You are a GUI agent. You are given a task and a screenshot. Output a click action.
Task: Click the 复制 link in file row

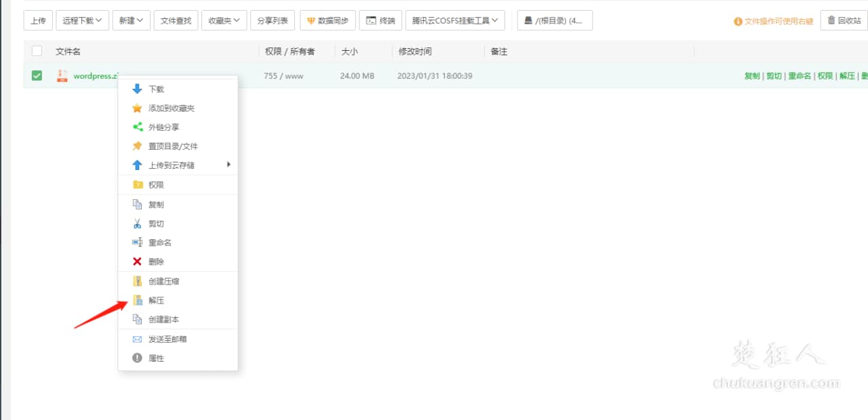pos(751,76)
